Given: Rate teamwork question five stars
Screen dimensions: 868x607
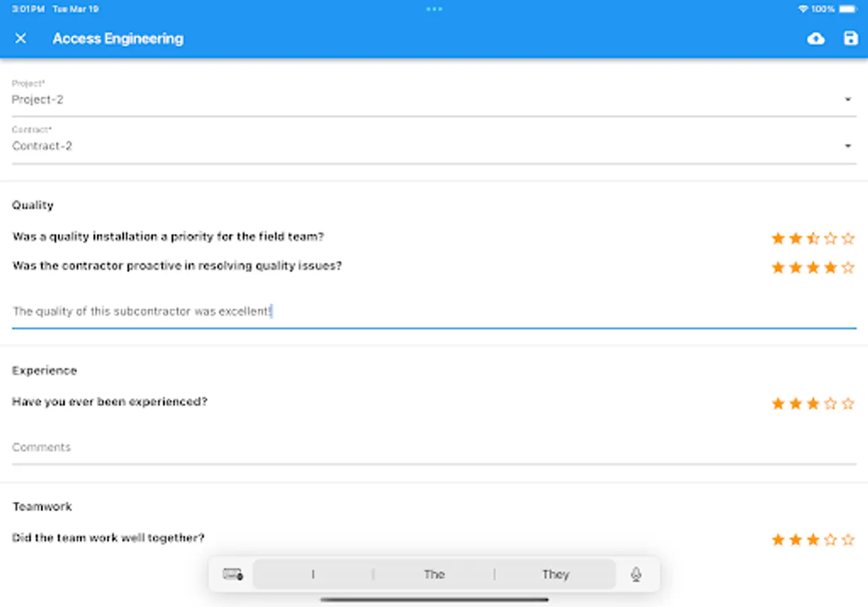Looking at the screenshot, I should (x=848, y=539).
